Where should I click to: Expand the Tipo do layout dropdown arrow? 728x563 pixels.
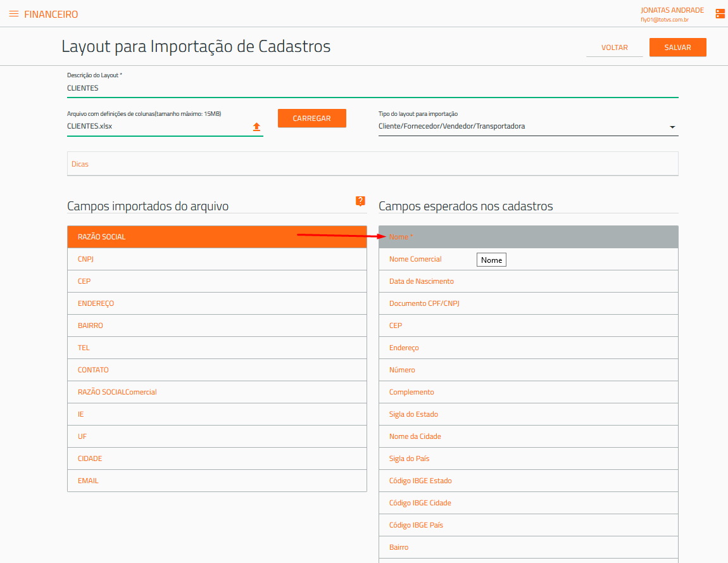(672, 127)
